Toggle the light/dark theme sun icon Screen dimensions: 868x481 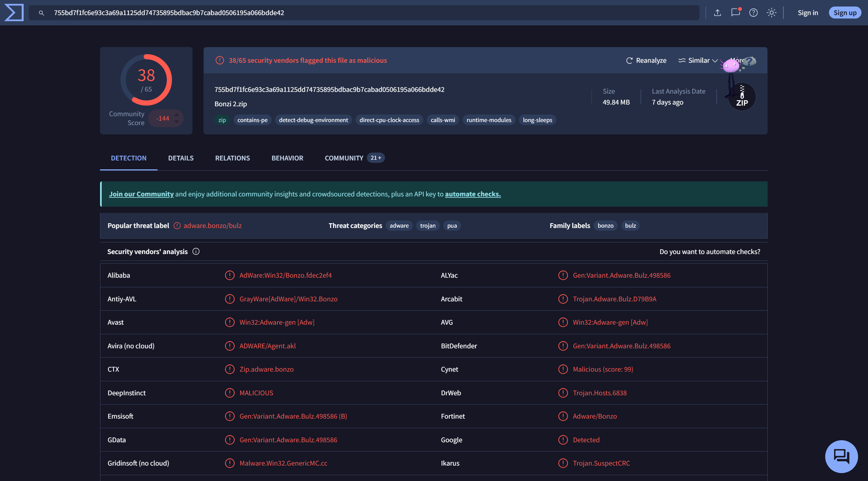point(771,13)
